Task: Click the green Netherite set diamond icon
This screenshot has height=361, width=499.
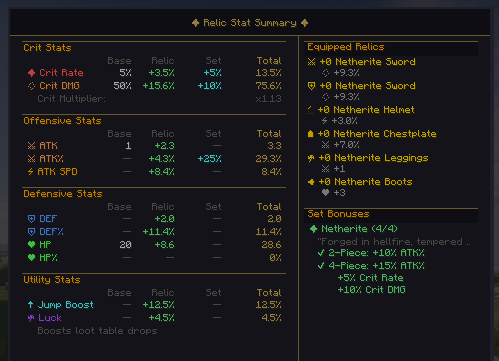Action: (x=313, y=229)
